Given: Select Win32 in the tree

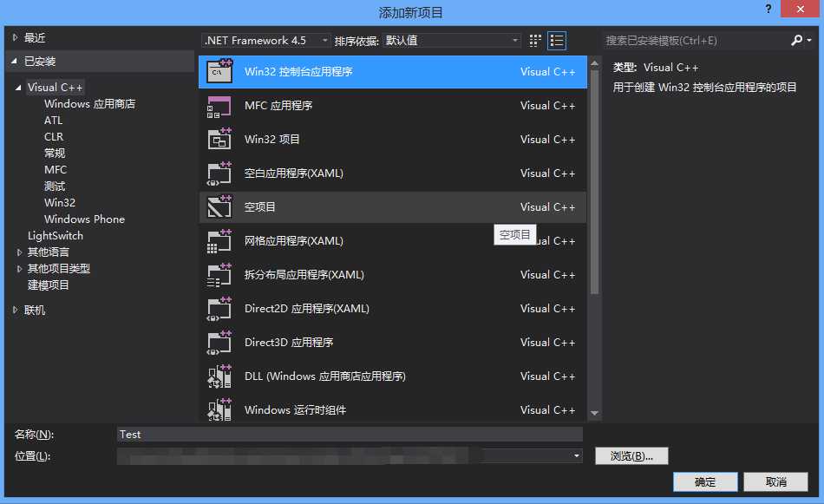Looking at the screenshot, I should pyautogui.click(x=59, y=203).
